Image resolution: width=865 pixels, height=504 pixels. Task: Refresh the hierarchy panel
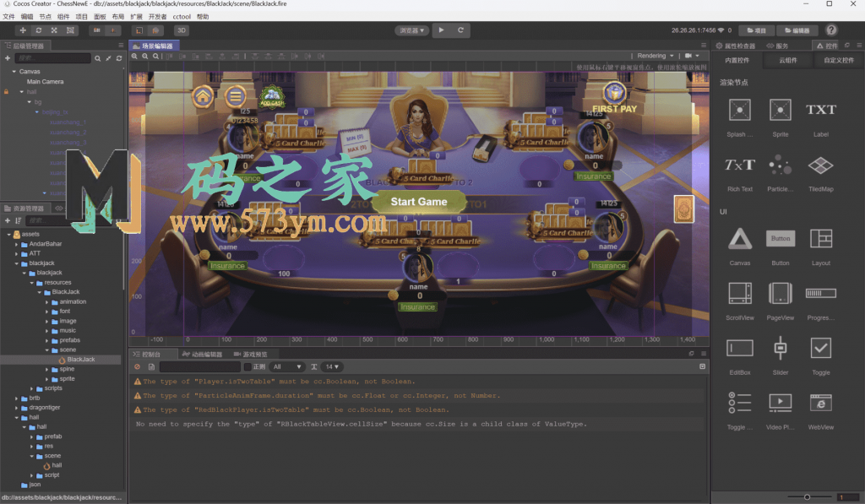[118, 58]
